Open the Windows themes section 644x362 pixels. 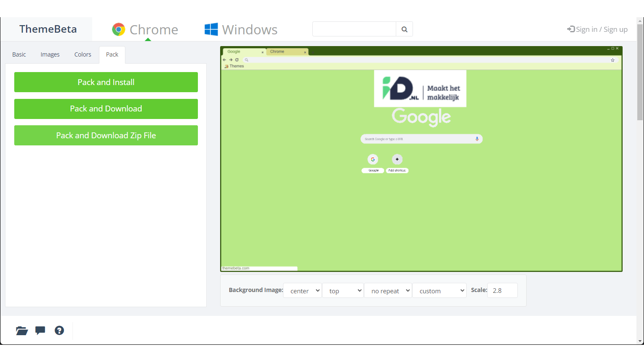[241, 29]
